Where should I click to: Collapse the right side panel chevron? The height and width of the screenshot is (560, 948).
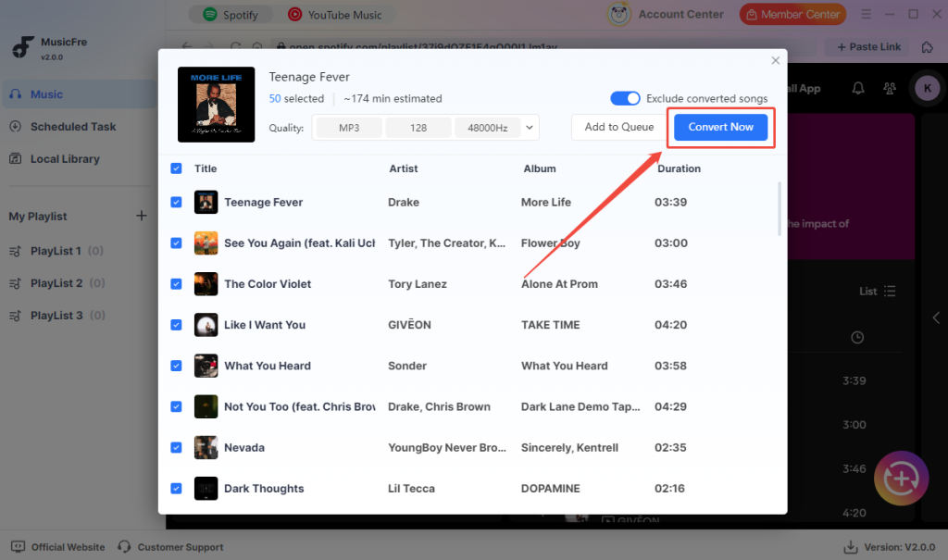[936, 317]
